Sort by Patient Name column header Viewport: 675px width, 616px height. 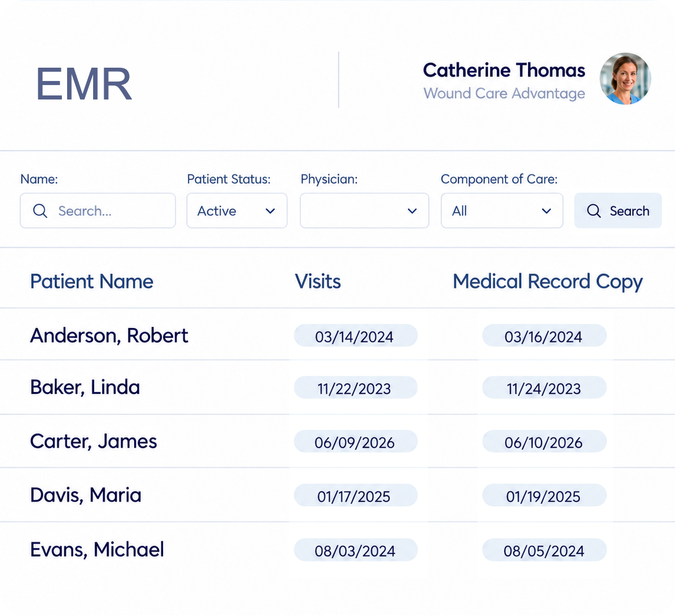(x=92, y=282)
